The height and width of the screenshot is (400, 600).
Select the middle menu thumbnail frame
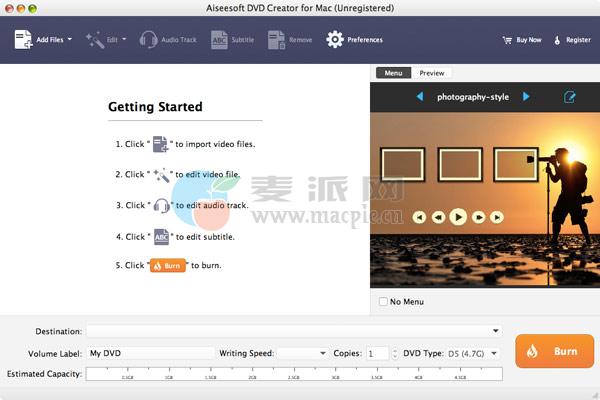460,165
